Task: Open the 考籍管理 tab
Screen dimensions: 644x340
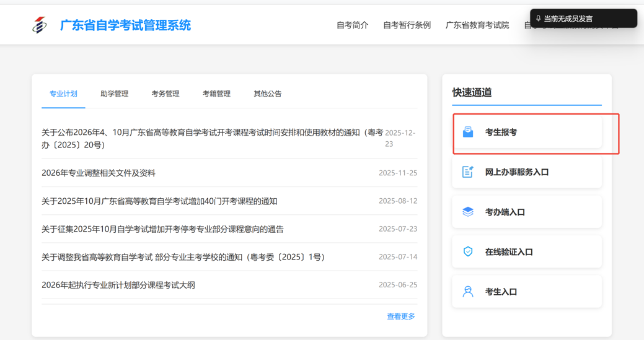Action: point(216,94)
